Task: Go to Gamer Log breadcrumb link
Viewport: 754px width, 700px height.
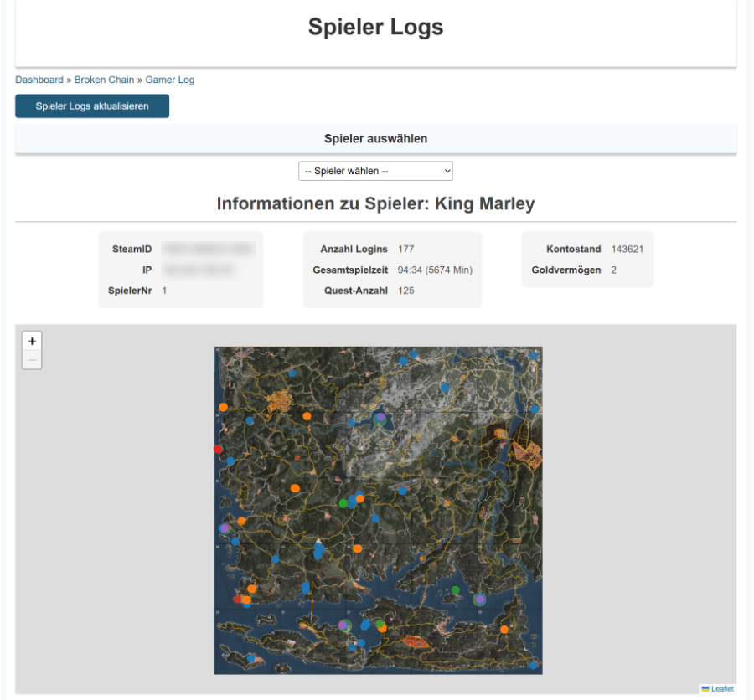Action: [x=170, y=80]
